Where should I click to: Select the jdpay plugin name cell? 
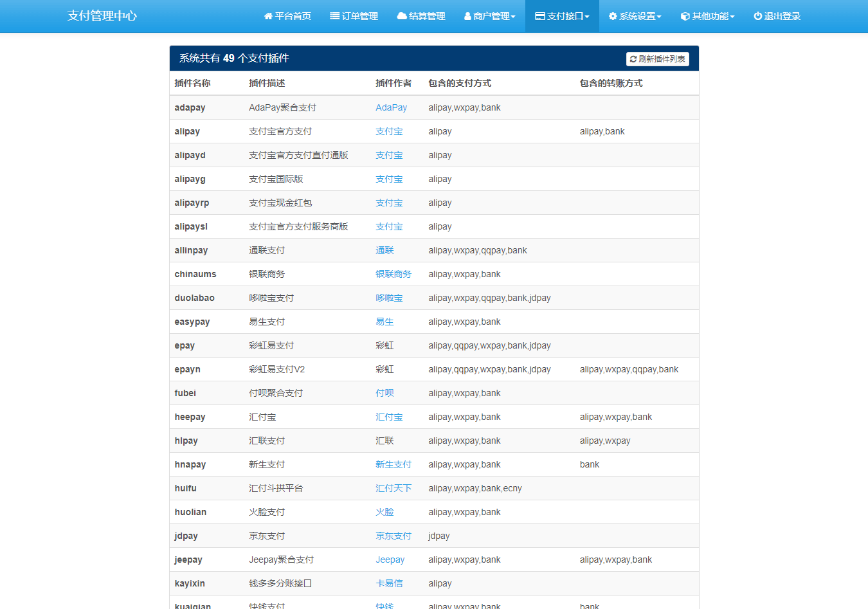pyautogui.click(x=206, y=536)
